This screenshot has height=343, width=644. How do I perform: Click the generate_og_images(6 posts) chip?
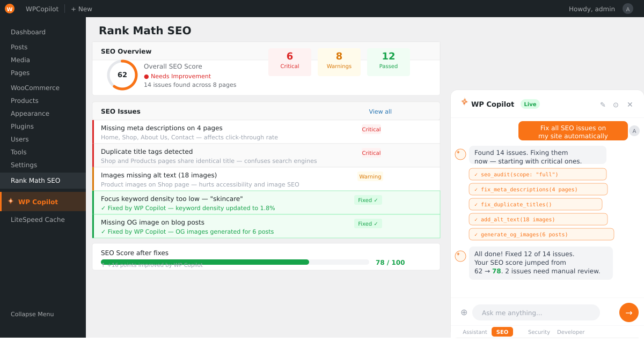[541, 234]
